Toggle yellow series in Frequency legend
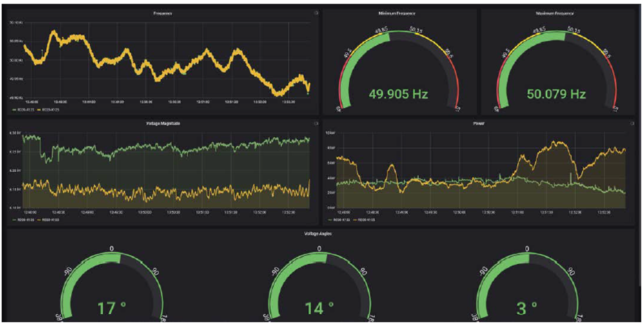Screen dimensions: 644x324 coord(49,110)
